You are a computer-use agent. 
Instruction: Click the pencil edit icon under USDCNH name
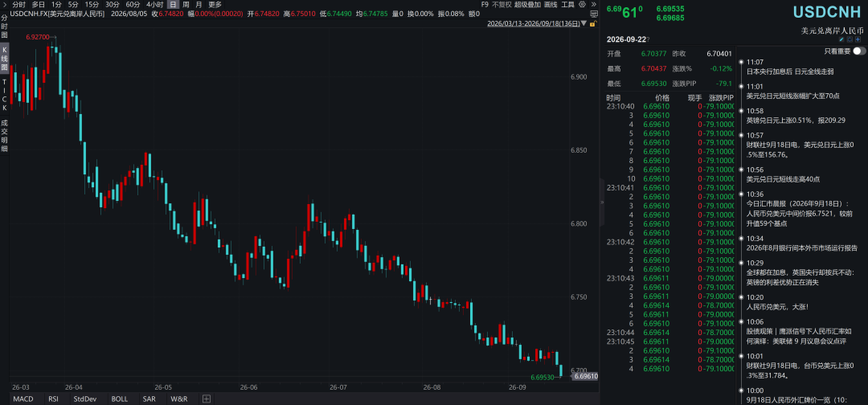click(841, 39)
